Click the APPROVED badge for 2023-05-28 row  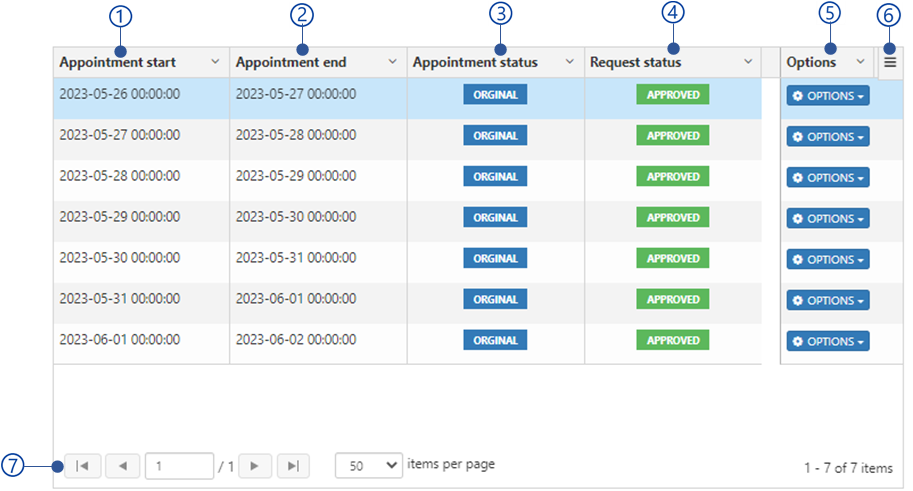point(672,177)
